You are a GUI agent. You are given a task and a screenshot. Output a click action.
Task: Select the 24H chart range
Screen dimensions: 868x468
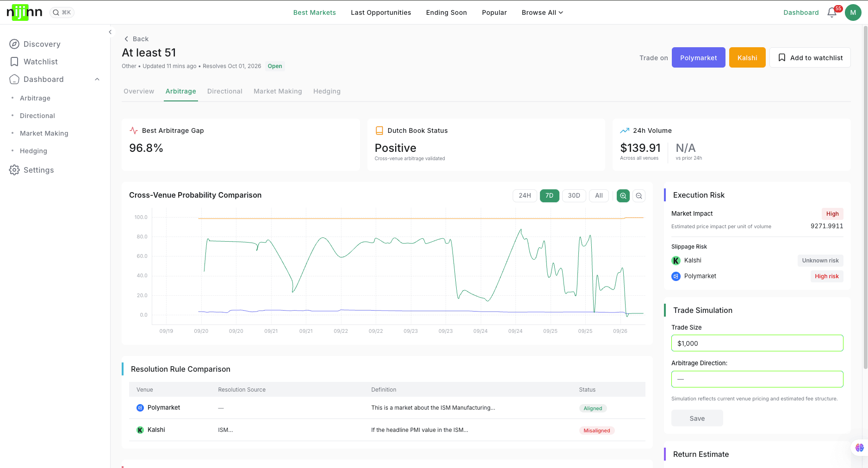[525, 196]
